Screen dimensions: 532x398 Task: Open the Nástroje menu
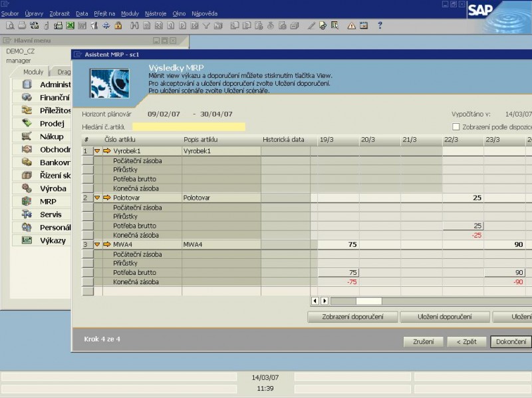click(155, 13)
